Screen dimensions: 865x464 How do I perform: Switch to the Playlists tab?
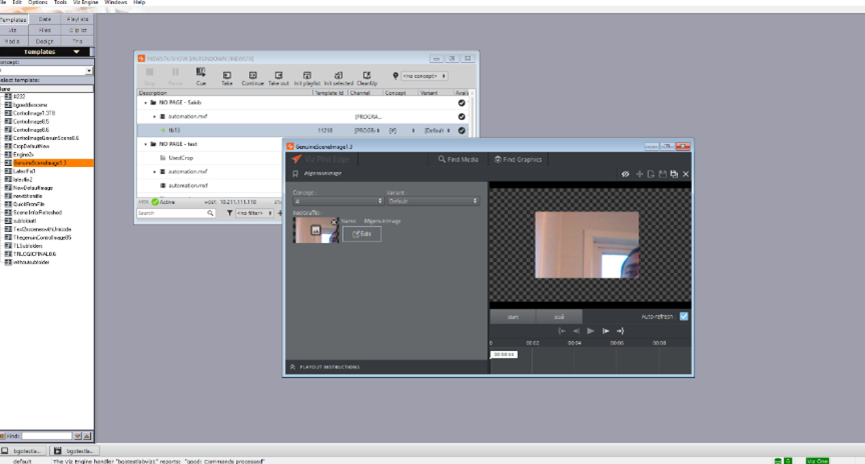click(77, 19)
